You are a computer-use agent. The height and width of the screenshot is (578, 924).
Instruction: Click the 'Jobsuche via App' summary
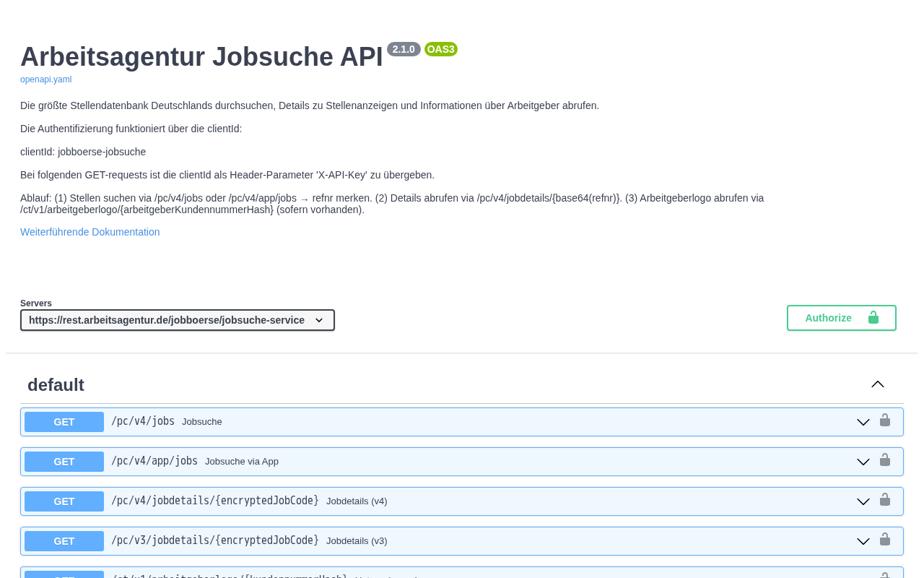pyautogui.click(x=242, y=462)
